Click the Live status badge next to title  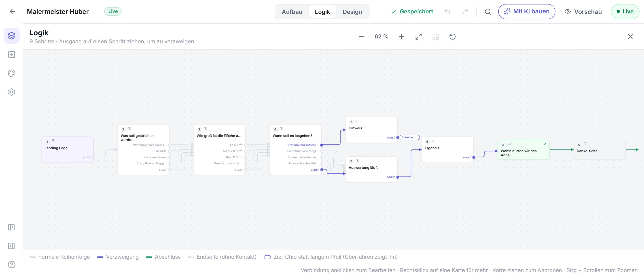tap(113, 11)
